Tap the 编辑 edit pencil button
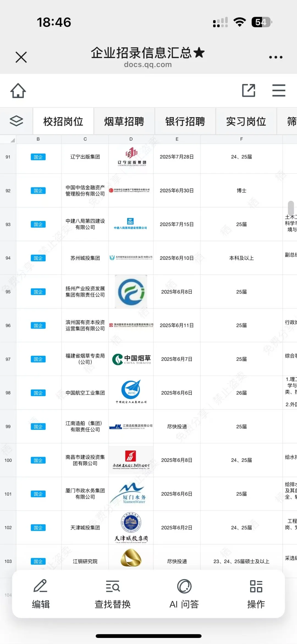This screenshot has width=297, height=644. click(41, 594)
